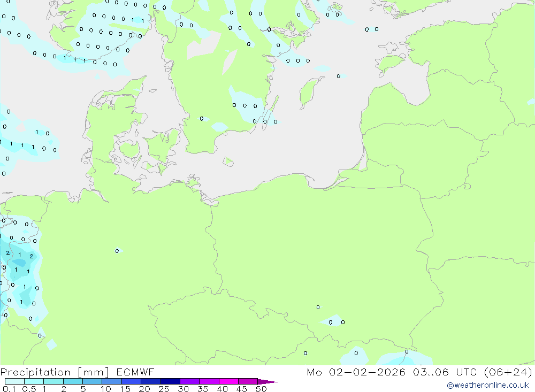Click the '40' legend scale label
Viewport: 535px width, 392px height.
point(223,389)
